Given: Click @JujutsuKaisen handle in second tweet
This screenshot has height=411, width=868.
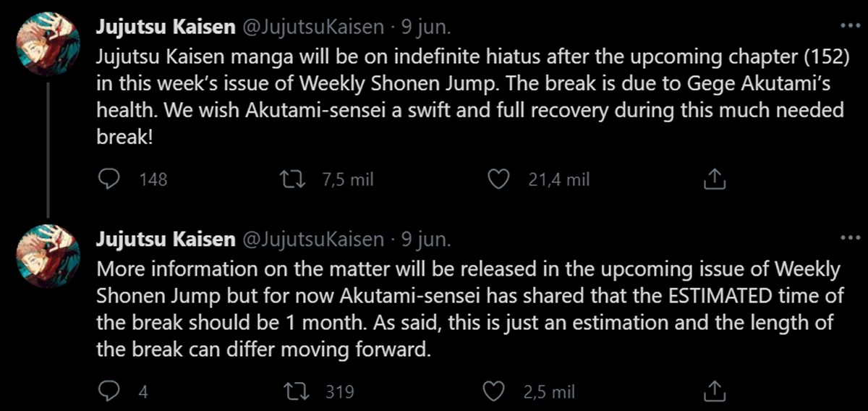Looking at the screenshot, I should point(311,240).
